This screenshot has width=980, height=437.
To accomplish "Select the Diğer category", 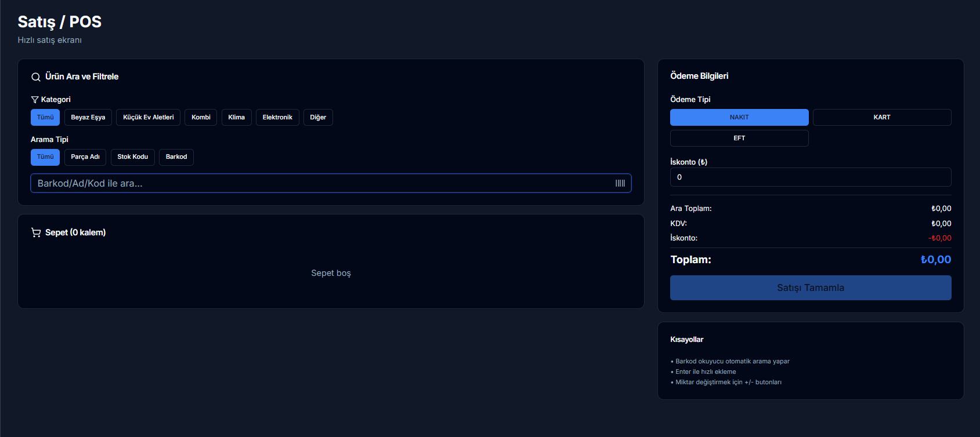I will [318, 117].
